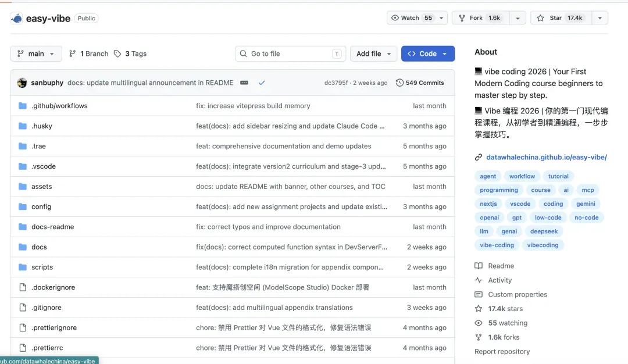Viewport: 628px width, 364px height.
Task: Click folder icon next to .husky
Action: pyautogui.click(x=23, y=126)
